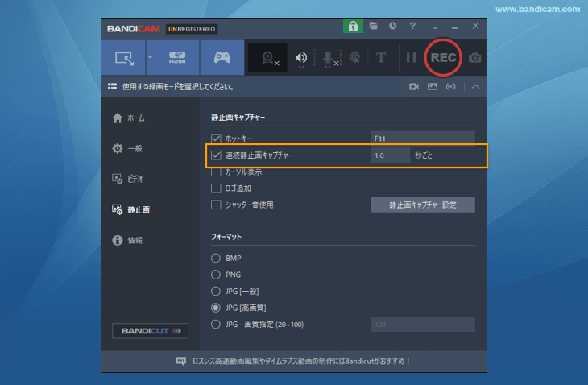Open scheduled recording clock icon
The height and width of the screenshot is (385, 588).
click(x=392, y=26)
